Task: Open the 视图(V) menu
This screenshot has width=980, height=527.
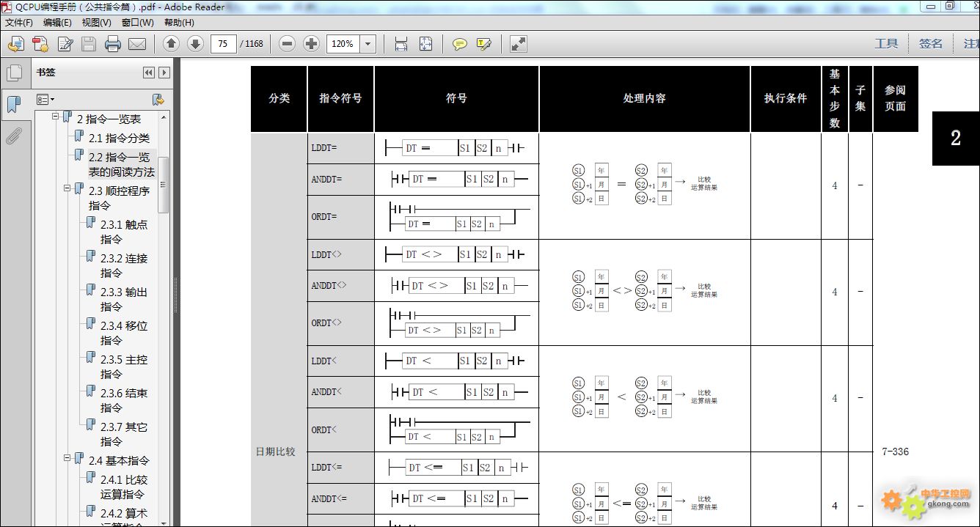Action: (x=97, y=22)
